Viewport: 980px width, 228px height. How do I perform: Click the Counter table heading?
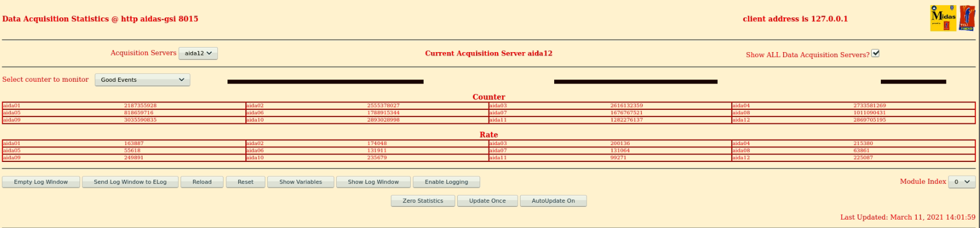pos(489,97)
